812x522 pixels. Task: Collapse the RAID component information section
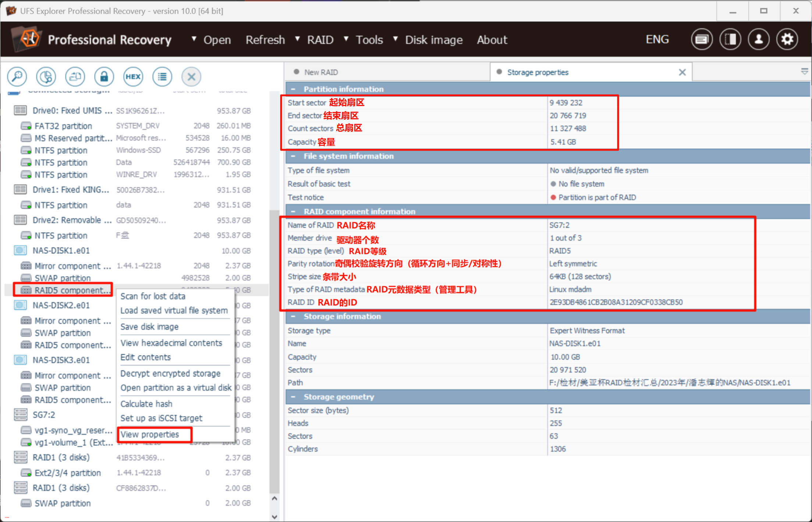point(293,212)
